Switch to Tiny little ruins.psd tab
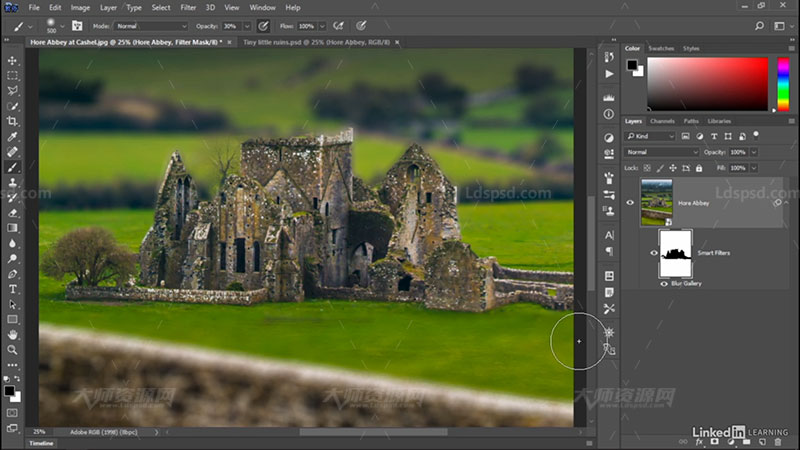800x450 pixels. tap(316, 42)
